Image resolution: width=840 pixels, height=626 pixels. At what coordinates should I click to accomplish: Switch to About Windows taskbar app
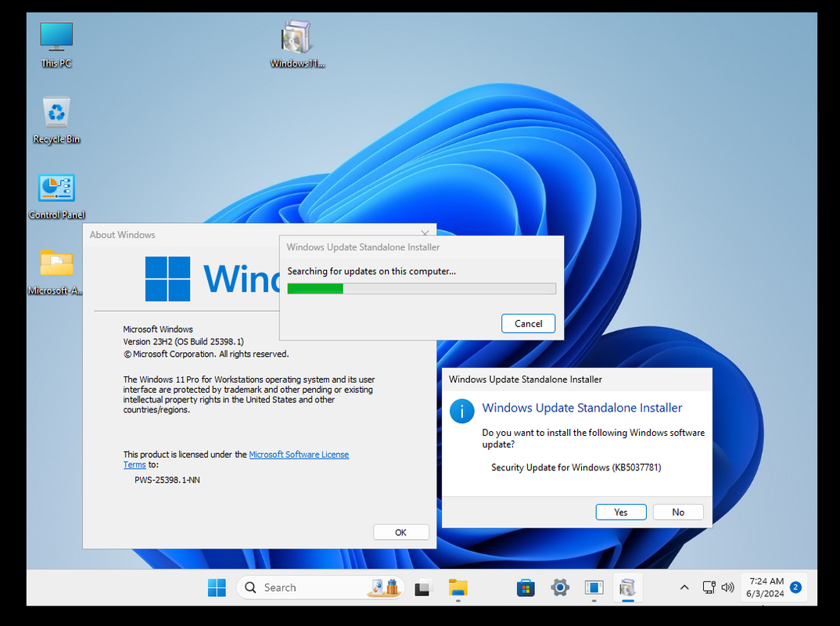click(x=594, y=588)
